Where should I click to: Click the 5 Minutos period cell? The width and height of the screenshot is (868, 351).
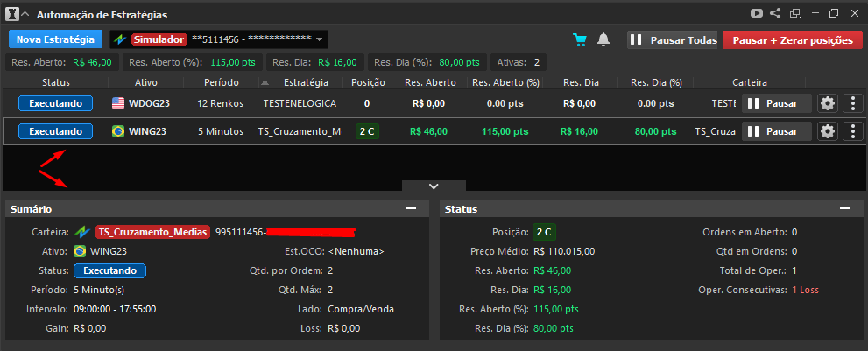(x=221, y=132)
